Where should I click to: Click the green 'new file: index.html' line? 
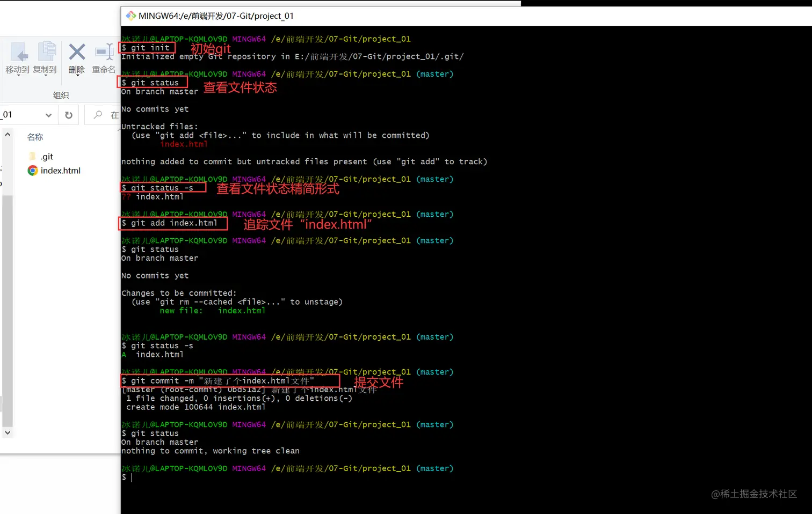[213, 311]
